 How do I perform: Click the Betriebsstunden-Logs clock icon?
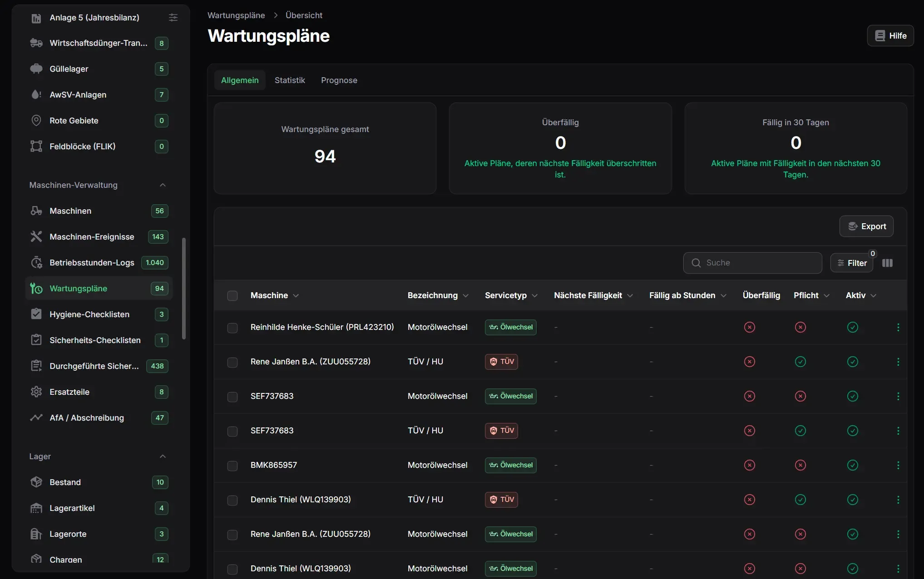pos(36,263)
